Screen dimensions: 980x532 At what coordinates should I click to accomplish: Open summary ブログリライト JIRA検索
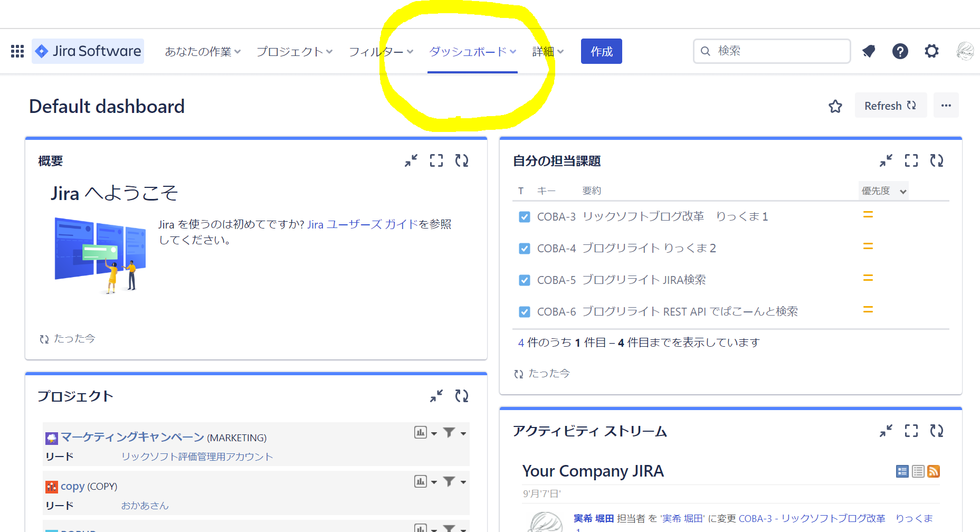pyautogui.click(x=644, y=280)
